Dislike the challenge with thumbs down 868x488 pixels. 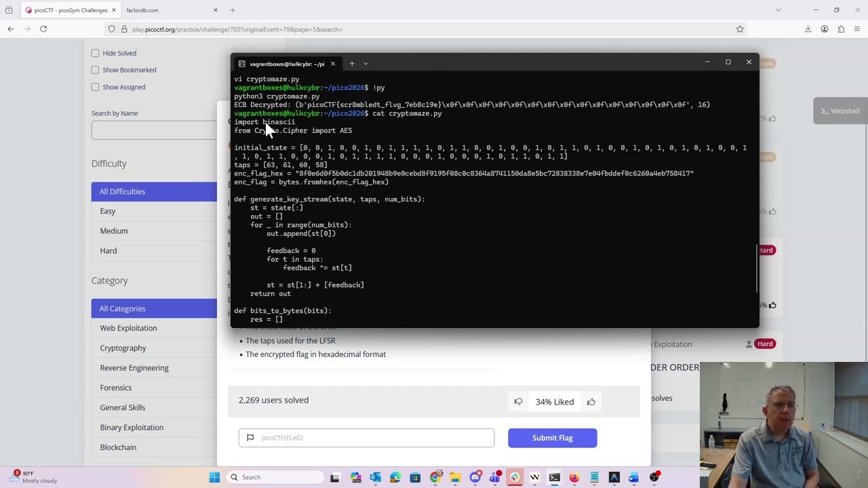tap(518, 402)
